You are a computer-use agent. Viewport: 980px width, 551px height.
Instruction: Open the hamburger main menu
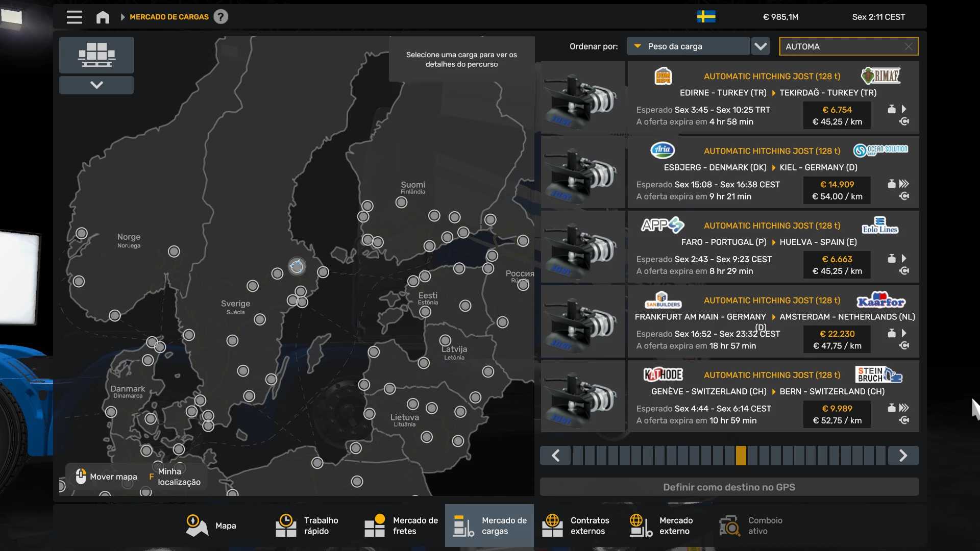click(74, 17)
